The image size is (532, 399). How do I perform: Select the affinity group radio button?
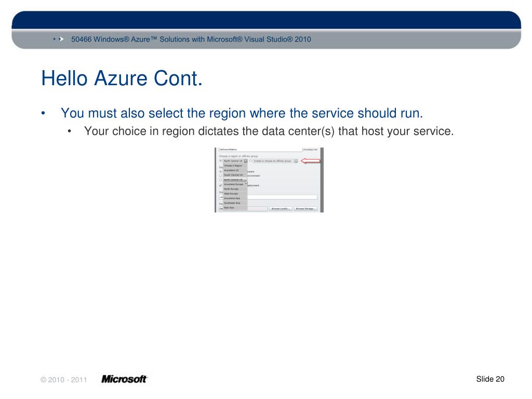(250, 161)
